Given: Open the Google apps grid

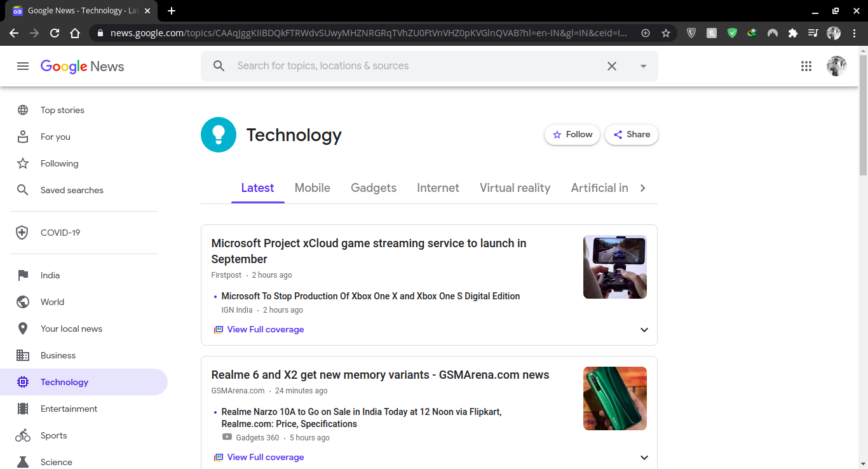Looking at the screenshot, I should click(x=806, y=66).
